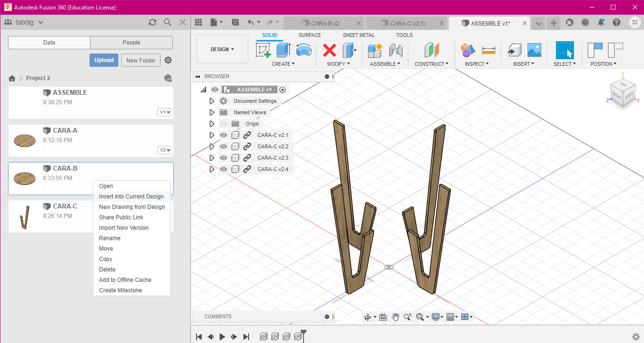The image size is (644, 343).
Task: Expand the Origin node
Action: pyautogui.click(x=212, y=124)
